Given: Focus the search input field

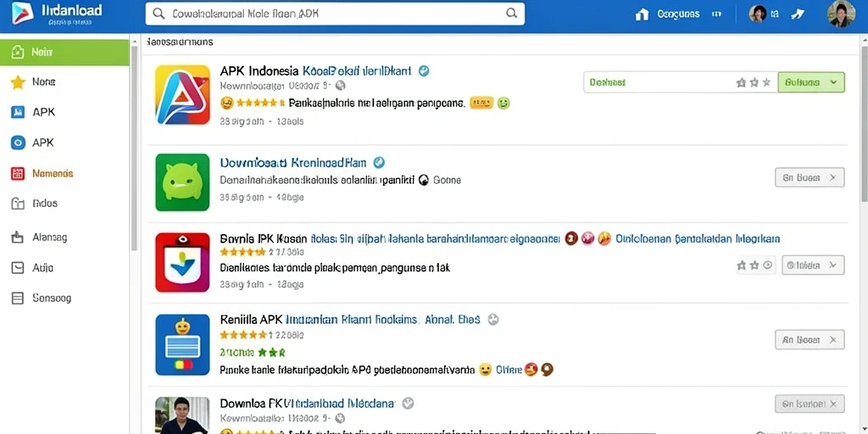Looking at the screenshot, I should click(x=335, y=14).
